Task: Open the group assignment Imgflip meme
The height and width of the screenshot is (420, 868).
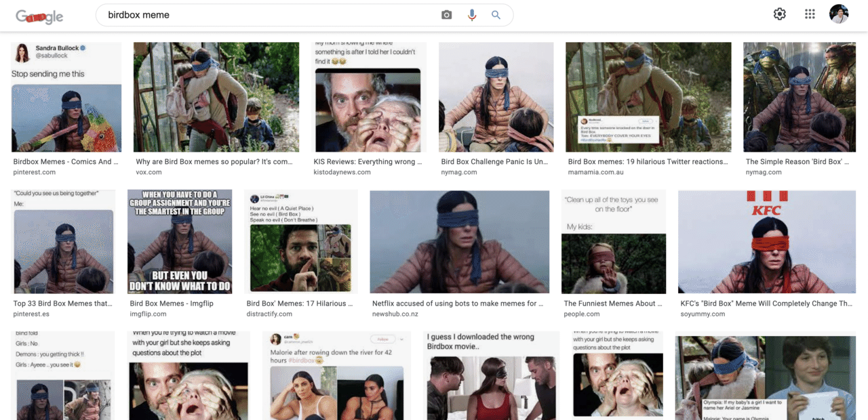Action: tap(180, 241)
